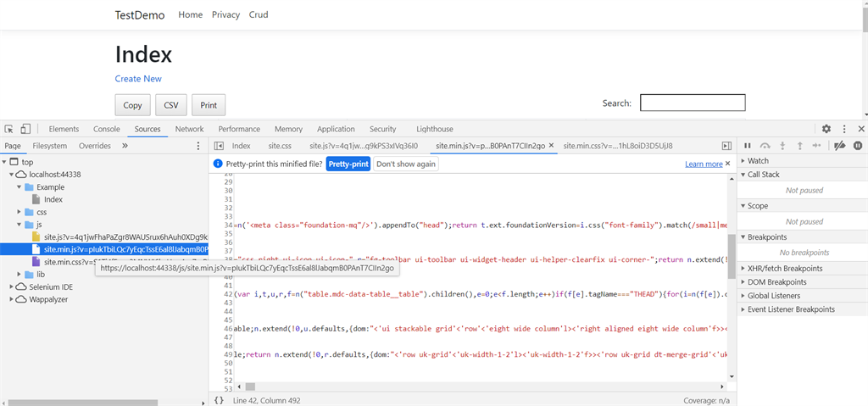Switch to the Console panel tab
The image size is (868, 406).
(x=106, y=129)
